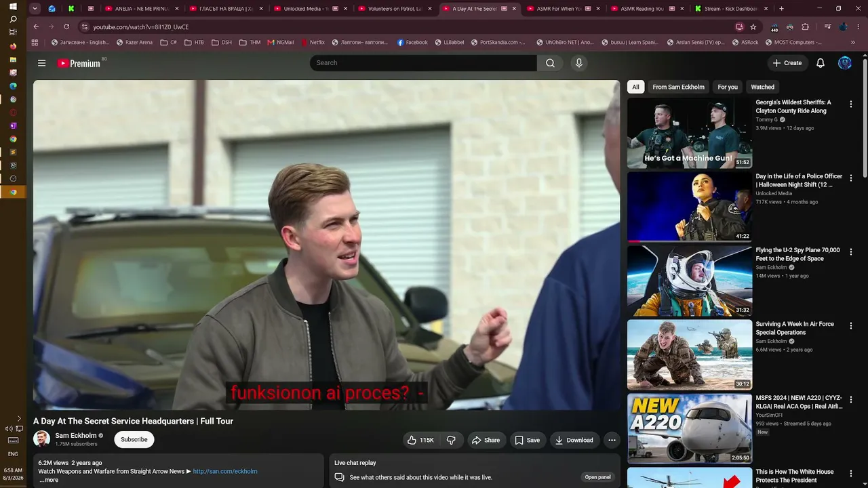Open the Facebook bookmark
The width and height of the screenshot is (868, 488).
click(412, 42)
